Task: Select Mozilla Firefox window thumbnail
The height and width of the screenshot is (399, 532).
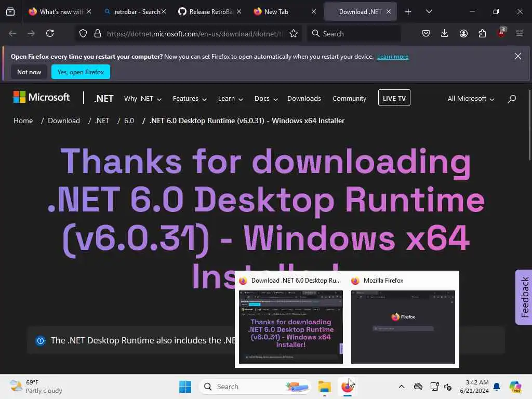Action: (x=403, y=327)
